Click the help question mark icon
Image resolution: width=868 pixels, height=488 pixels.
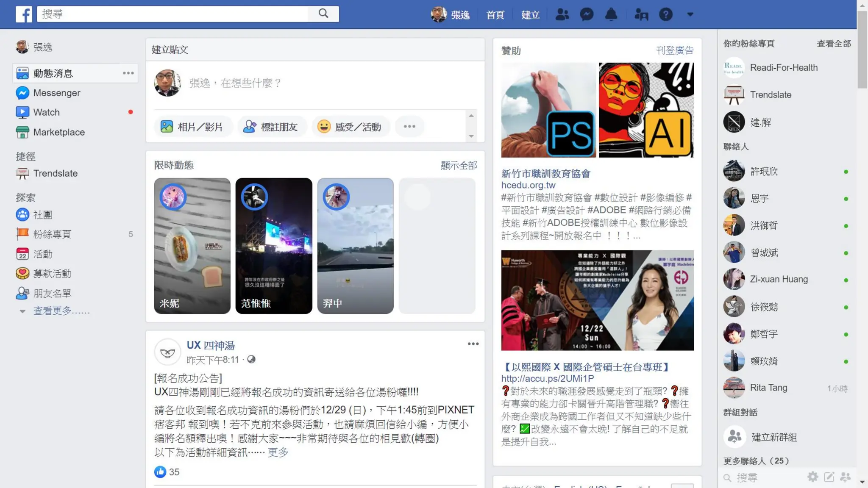(665, 14)
